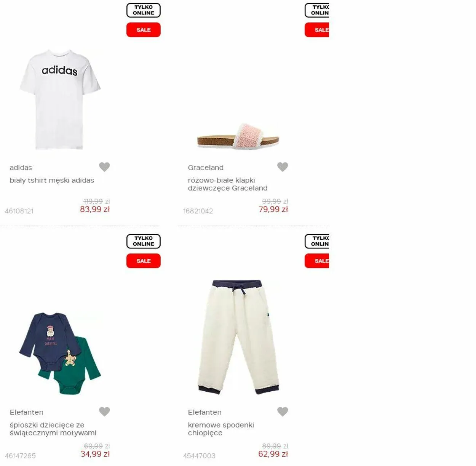Open 'kremowe spodenki chłopięce' product link
Screen dimensions: 476x466
(x=221, y=429)
